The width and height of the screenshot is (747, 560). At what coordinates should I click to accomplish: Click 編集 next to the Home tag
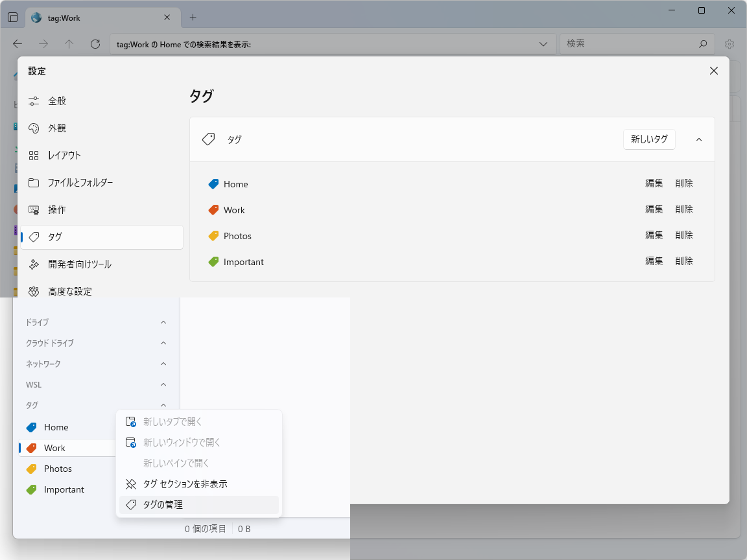click(654, 183)
